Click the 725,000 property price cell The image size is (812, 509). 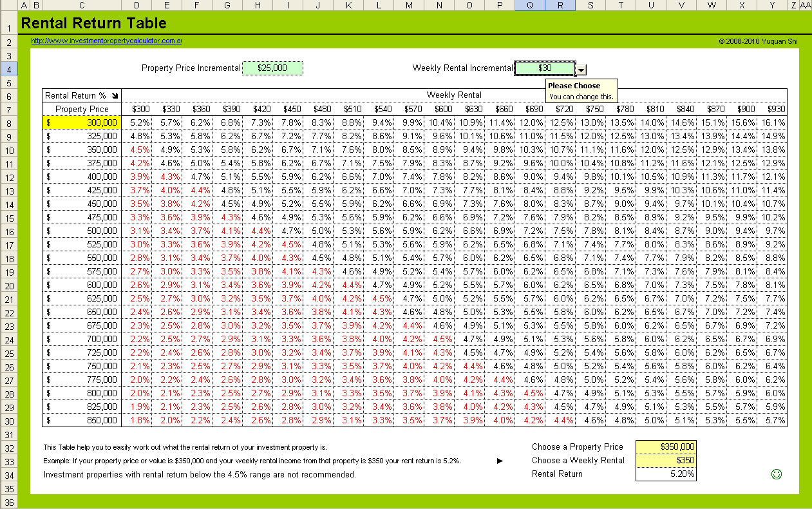click(x=82, y=352)
